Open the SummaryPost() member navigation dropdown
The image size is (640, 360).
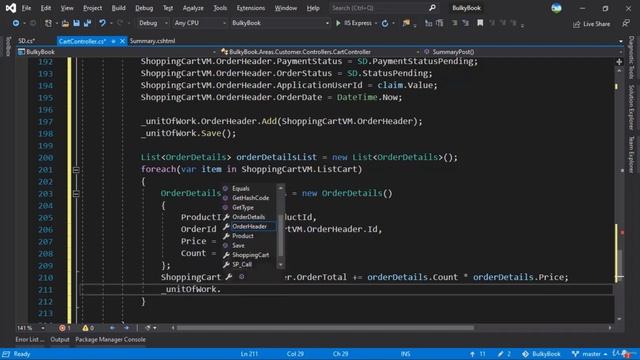522,52
